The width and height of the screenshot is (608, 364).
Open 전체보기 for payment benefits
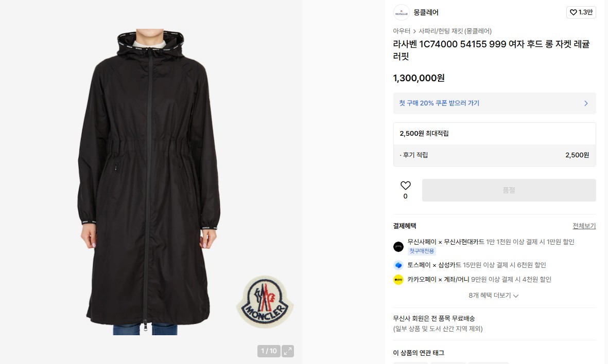(584, 226)
